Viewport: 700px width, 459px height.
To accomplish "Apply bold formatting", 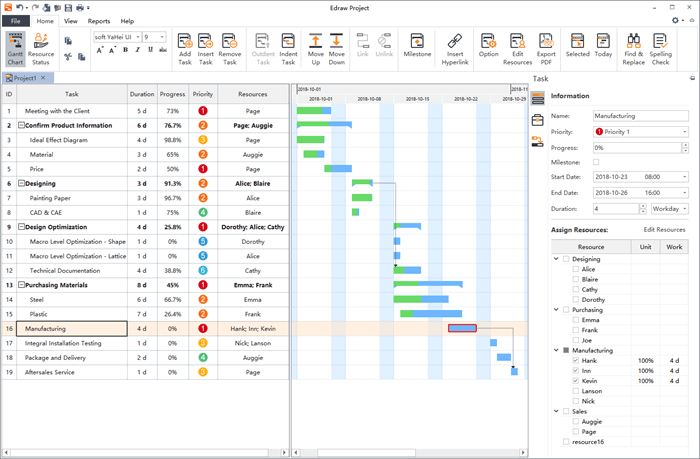I will (125, 50).
